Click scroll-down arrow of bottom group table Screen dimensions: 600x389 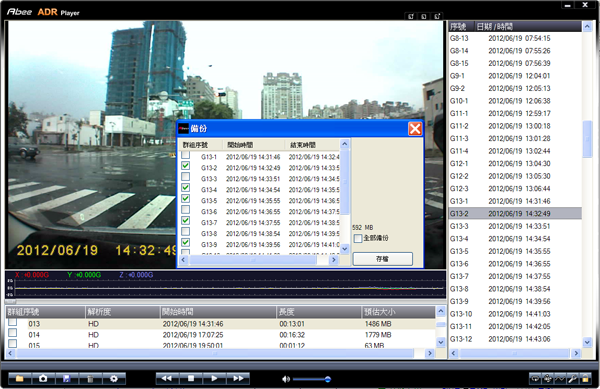(441, 342)
